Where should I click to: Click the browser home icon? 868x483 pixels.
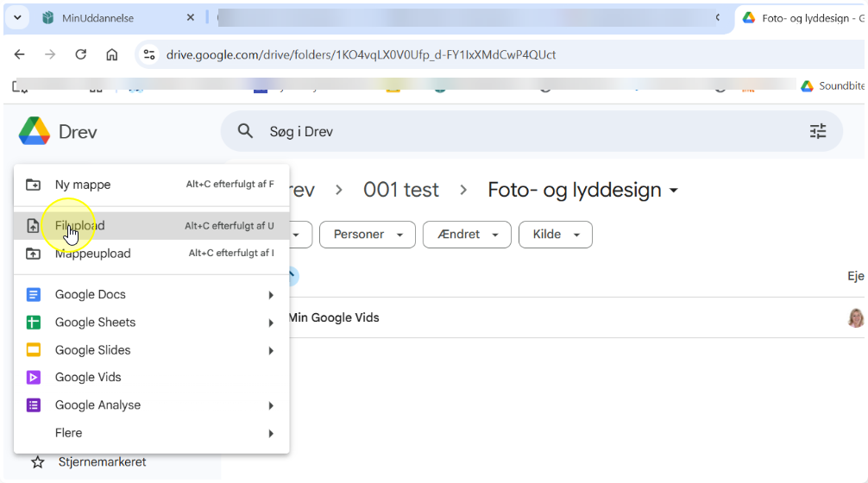(x=112, y=54)
